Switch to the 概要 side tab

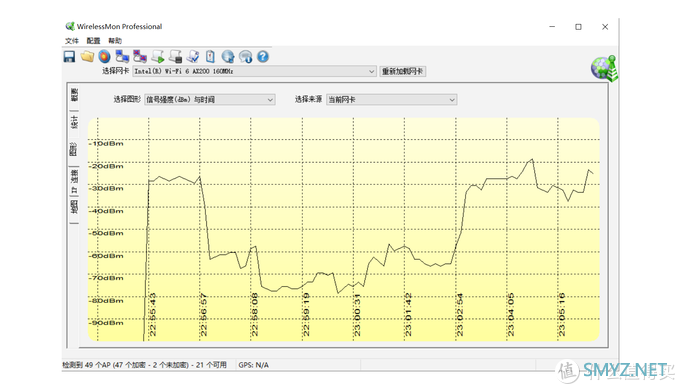pyautogui.click(x=74, y=95)
